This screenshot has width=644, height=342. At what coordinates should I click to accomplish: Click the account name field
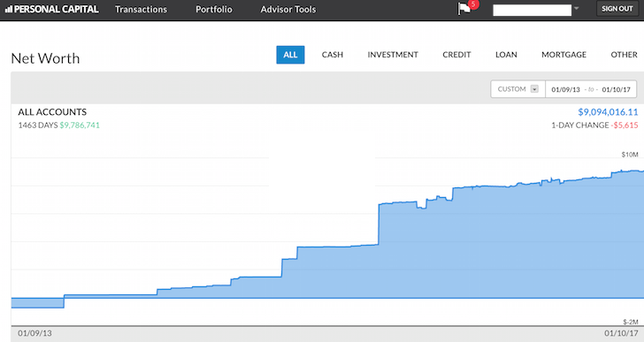[532, 10]
